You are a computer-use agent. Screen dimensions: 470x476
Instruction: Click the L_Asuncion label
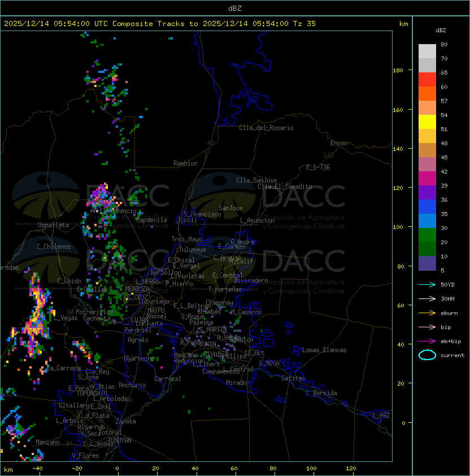pyautogui.click(x=257, y=220)
